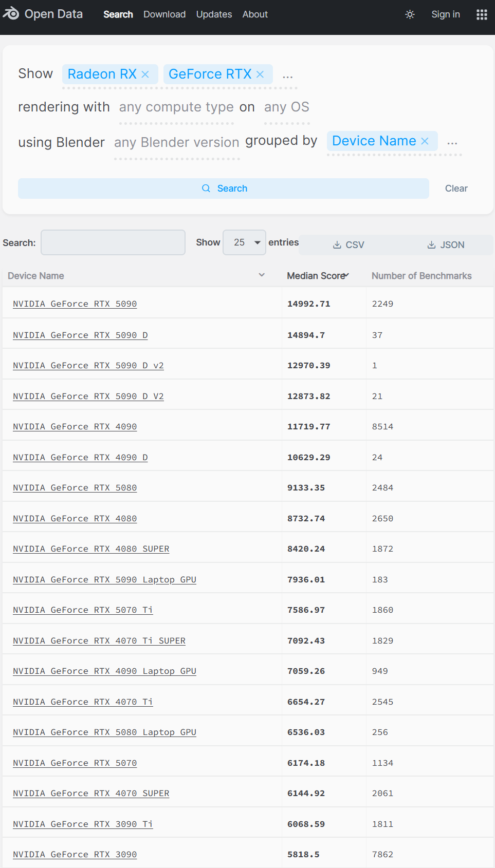Screen dimensions: 495x868
Task: Open the Search menu tab
Action: tap(118, 14)
